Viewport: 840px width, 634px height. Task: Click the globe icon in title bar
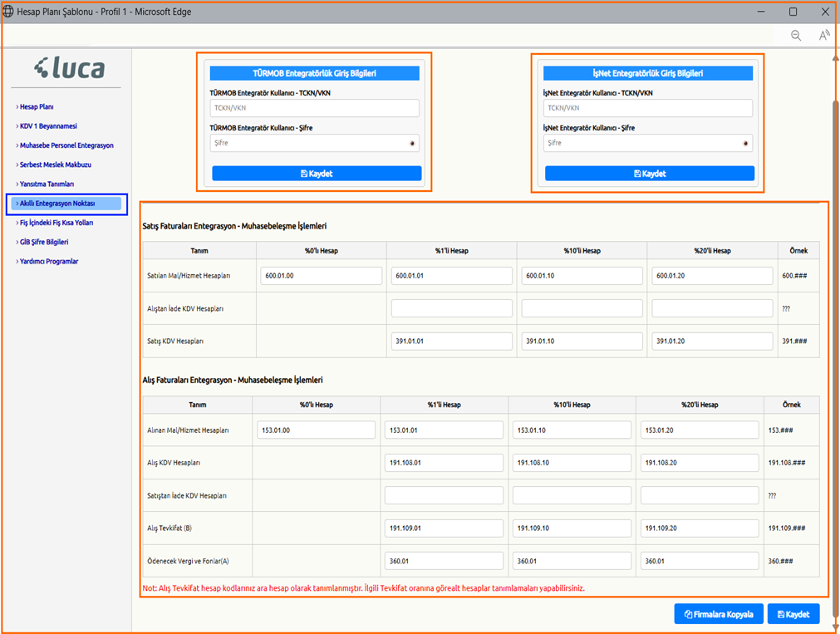click(x=8, y=12)
